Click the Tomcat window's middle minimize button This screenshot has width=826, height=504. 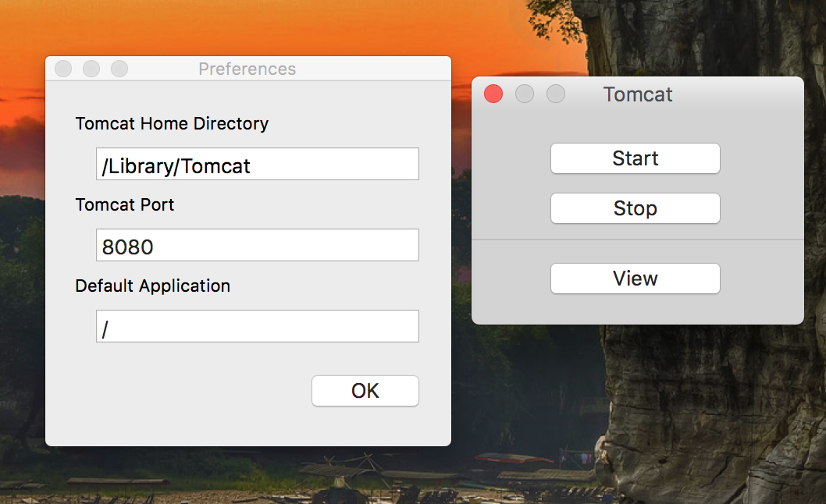point(524,94)
